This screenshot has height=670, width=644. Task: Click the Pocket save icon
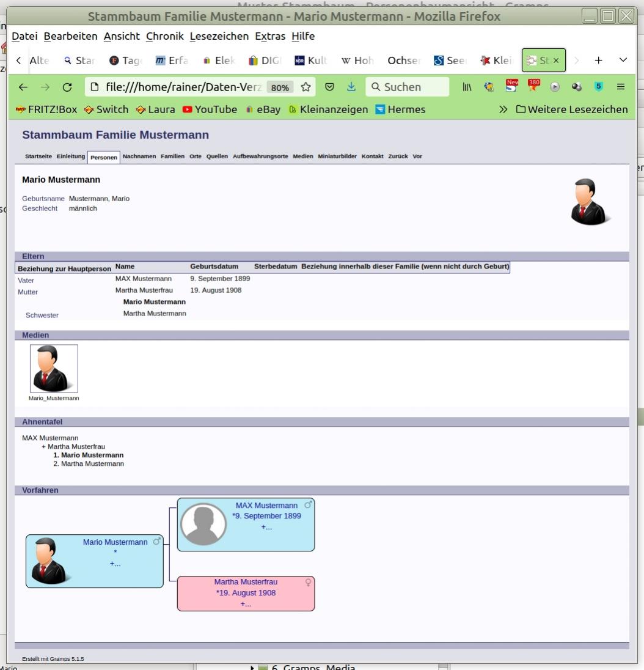point(330,87)
